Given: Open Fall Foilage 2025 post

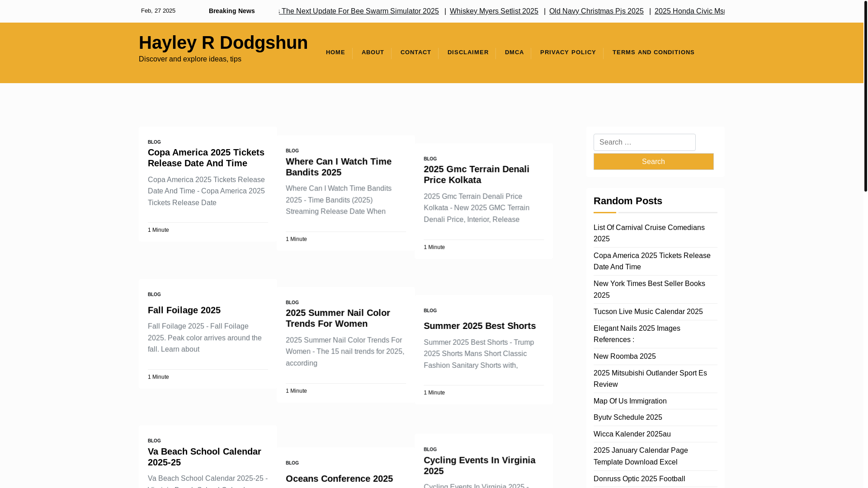Looking at the screenshot, I should pos(184,310).
